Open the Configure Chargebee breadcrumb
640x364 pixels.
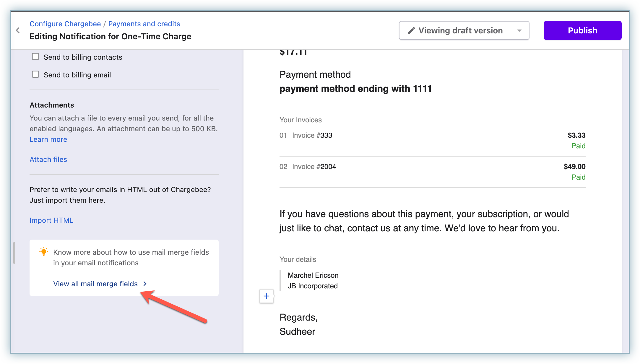(x=65, y=24)
